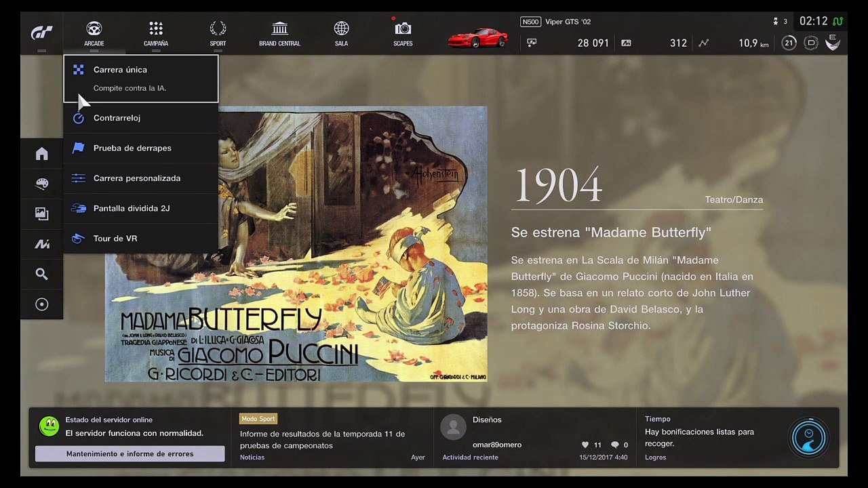The image size is (868, 488).
Task: Open the mileage exchange icon in sidebar
Action: tap(42, 244)
